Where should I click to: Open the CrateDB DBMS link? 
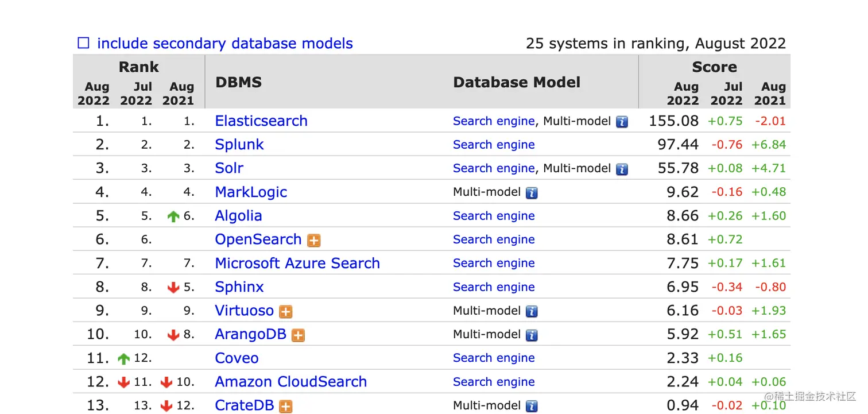(244, 405)
